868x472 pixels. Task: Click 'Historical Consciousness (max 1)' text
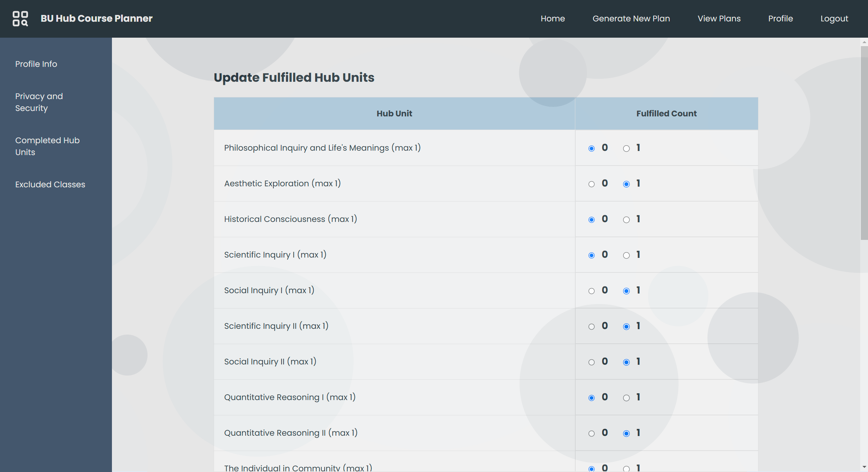click(290, 219)
